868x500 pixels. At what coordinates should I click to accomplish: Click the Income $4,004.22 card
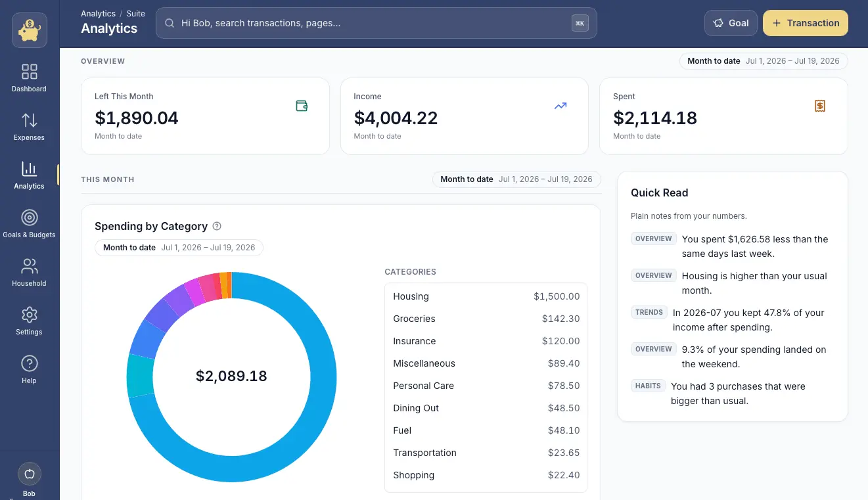[465, 116]
